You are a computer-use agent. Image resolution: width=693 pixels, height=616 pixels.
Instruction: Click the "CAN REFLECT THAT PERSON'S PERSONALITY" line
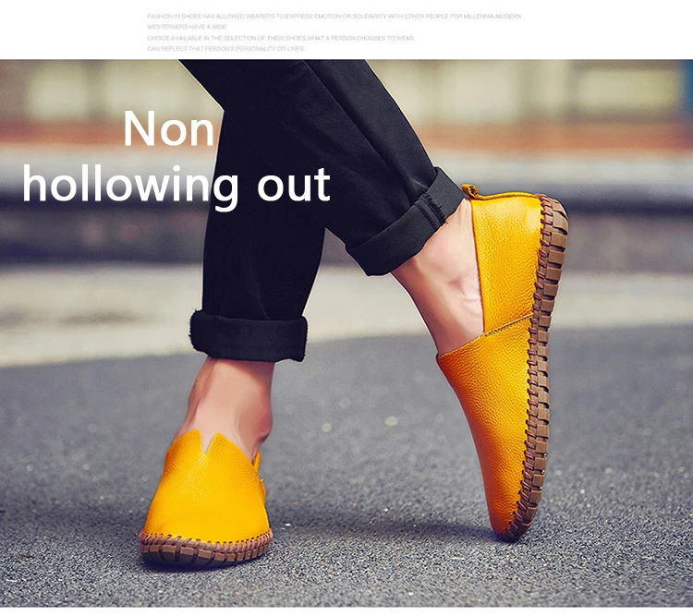225,49
